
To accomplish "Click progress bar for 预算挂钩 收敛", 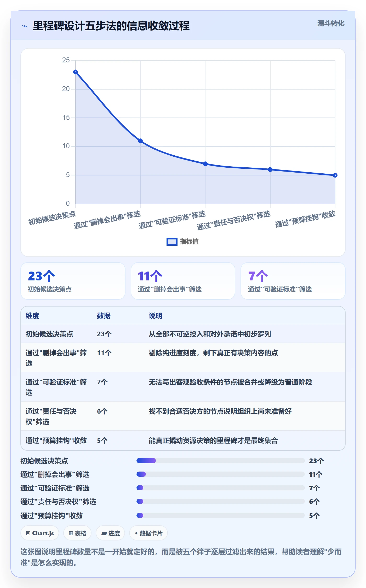I will tap(221, 515).
